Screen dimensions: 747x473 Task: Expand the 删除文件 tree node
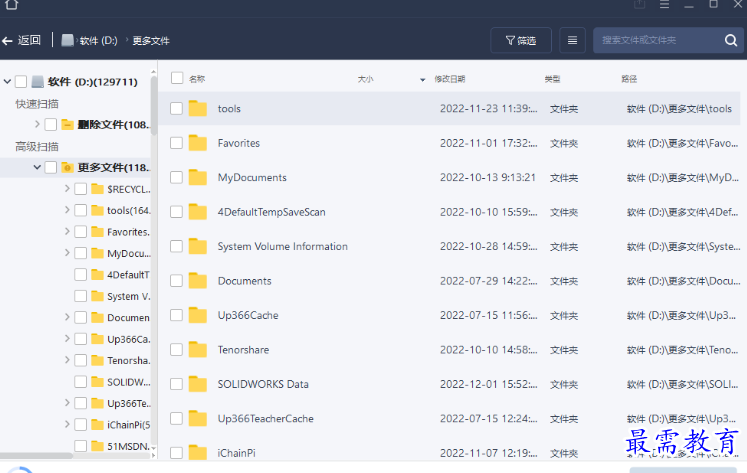pyautogui.click(x=37, y=124)
